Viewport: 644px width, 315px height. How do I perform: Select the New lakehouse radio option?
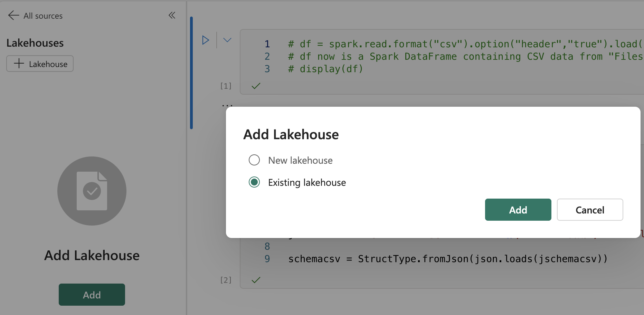pos(254,160)
